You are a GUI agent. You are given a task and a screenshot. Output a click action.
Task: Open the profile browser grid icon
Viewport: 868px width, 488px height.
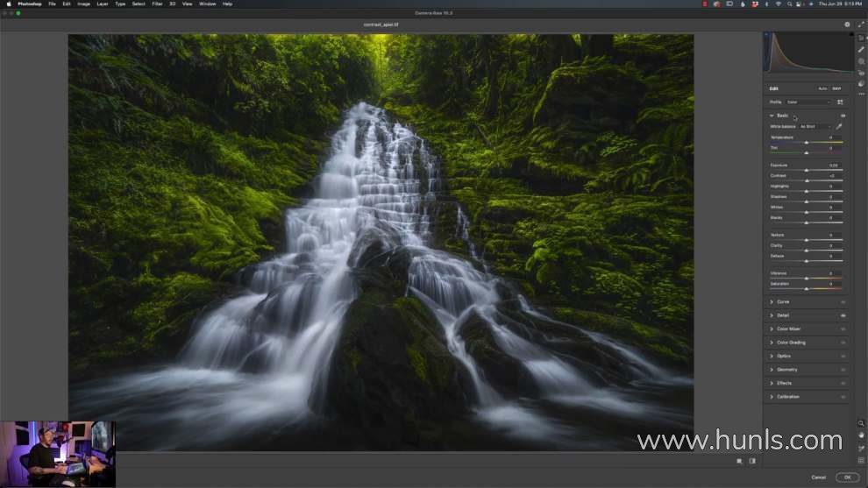pos(840,103)
